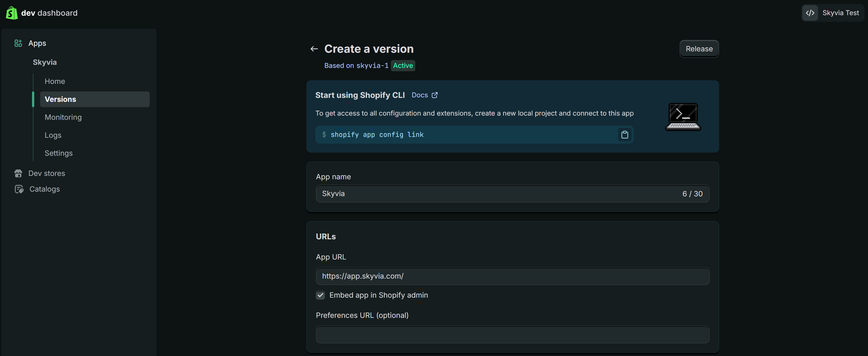Click the terminal laptop illustration
The image size is (868, 356).
click(x=683, y=116)
